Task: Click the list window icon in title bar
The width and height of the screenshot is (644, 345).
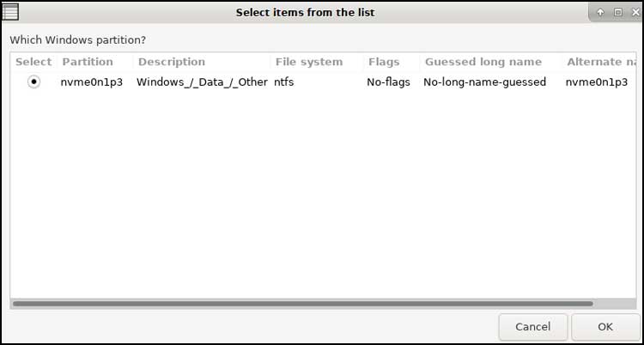Action: (9, 12)
